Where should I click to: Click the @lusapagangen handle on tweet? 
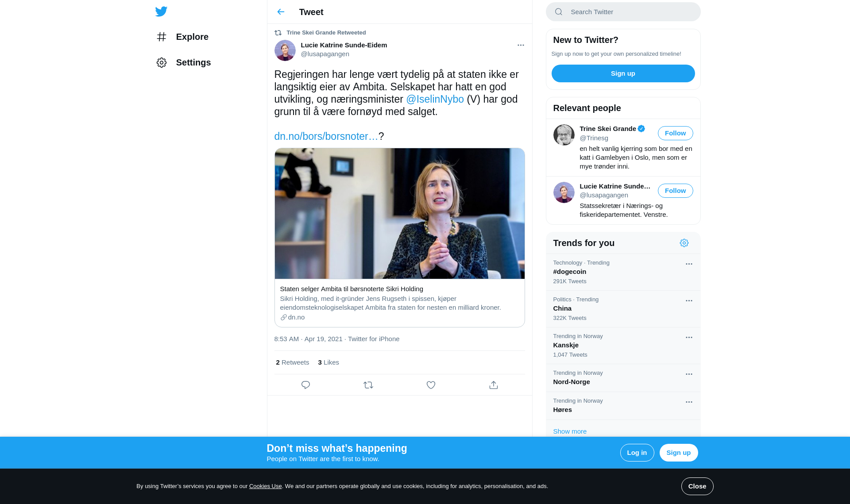point(325,54)
